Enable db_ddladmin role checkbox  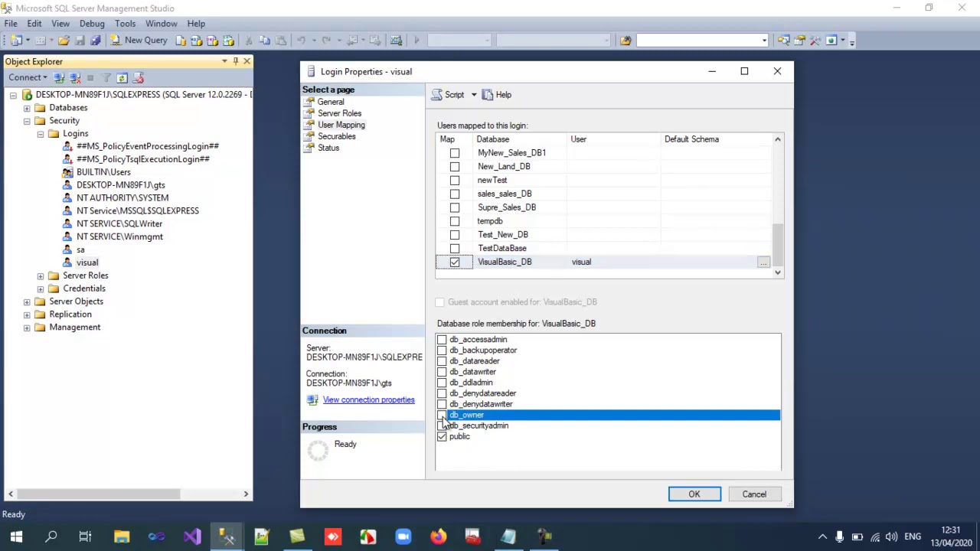point(442,383)
